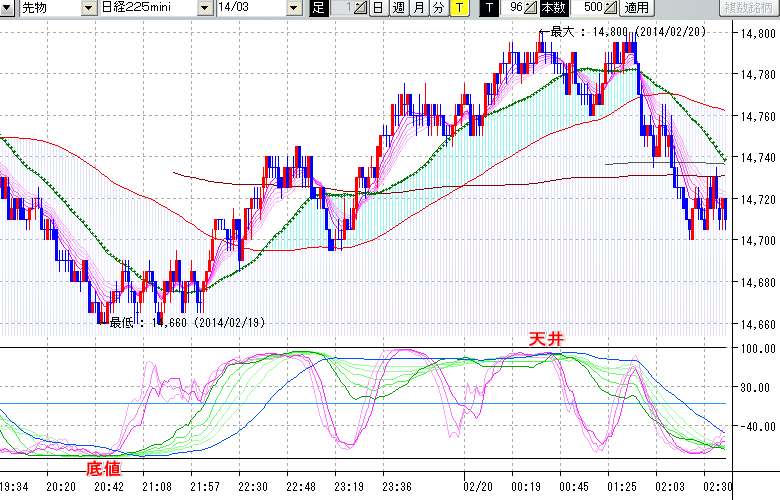Click the 14,760 price axis label
This screenshot has height=500, width=780.
coord(758,116)
